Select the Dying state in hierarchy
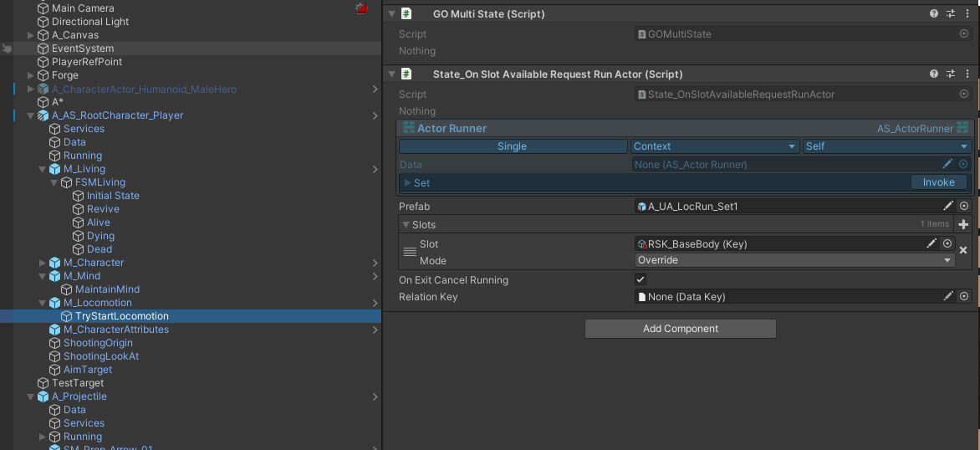The width and height of the screenshot is (980, 450). click(100, 236)
